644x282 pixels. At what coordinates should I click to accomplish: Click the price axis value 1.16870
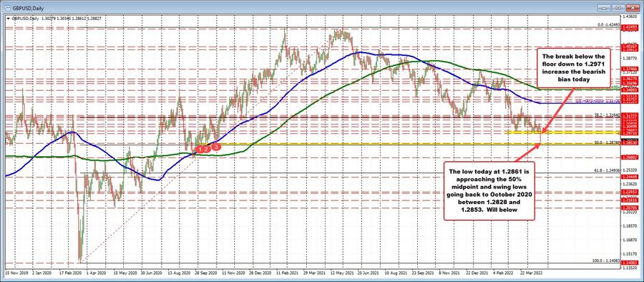coord(629,240)
